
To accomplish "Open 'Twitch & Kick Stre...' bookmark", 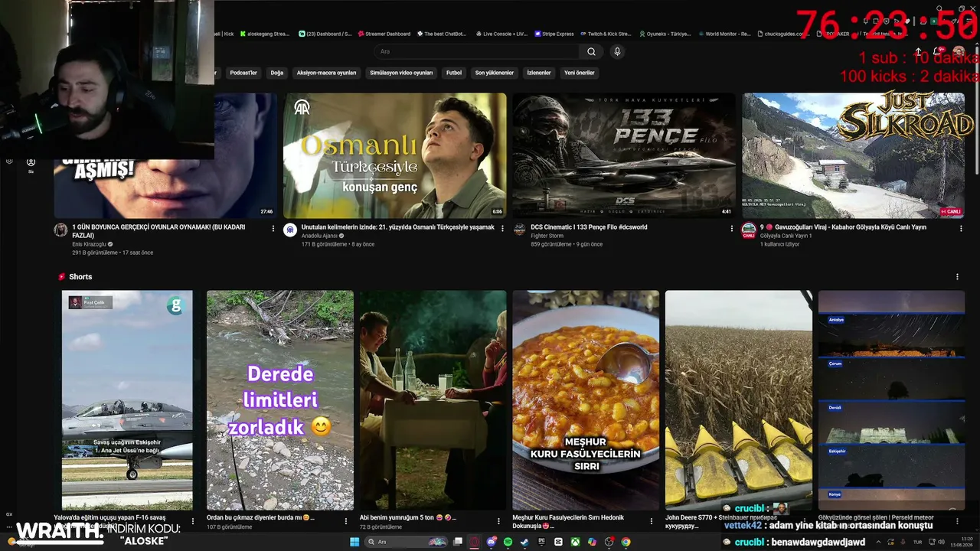I will (606, 34).
